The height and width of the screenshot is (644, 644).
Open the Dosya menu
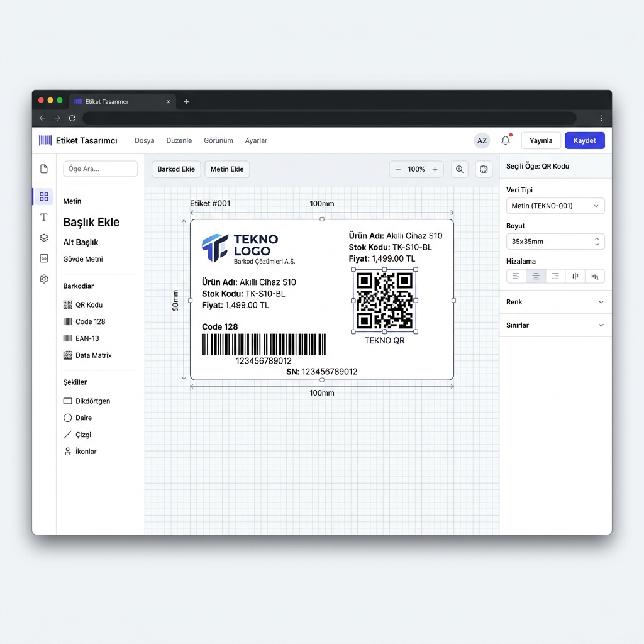point(145,140)
